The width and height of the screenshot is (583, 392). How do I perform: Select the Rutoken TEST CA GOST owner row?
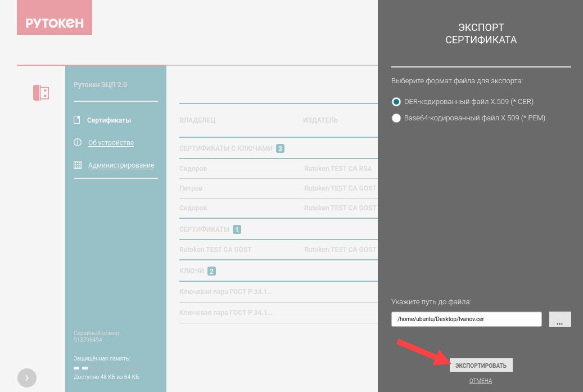(x=278, y=250)
